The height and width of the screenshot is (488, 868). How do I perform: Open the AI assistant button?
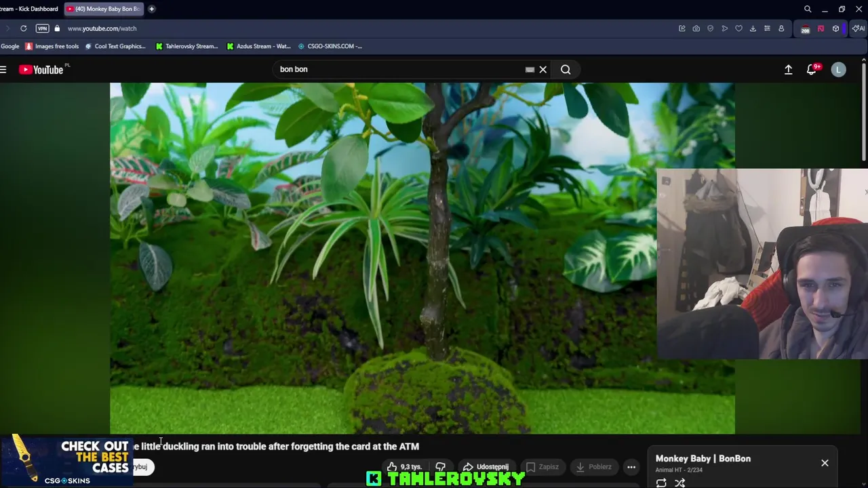coord(859,28)
